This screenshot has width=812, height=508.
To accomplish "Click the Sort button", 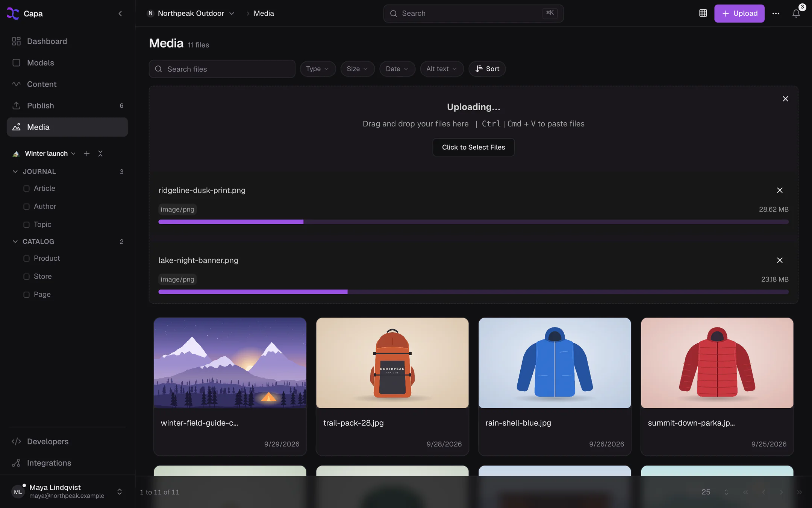I will 487,69.
